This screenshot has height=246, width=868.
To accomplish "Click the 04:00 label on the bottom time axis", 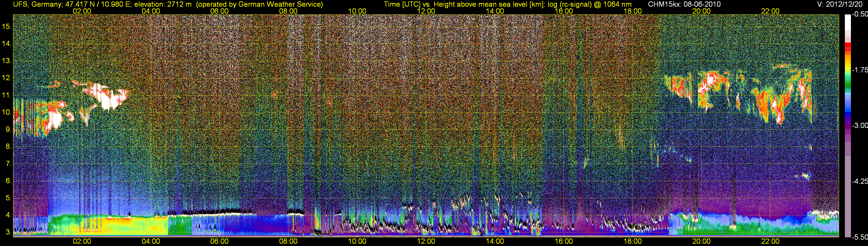I will click(x=151, y=241).
